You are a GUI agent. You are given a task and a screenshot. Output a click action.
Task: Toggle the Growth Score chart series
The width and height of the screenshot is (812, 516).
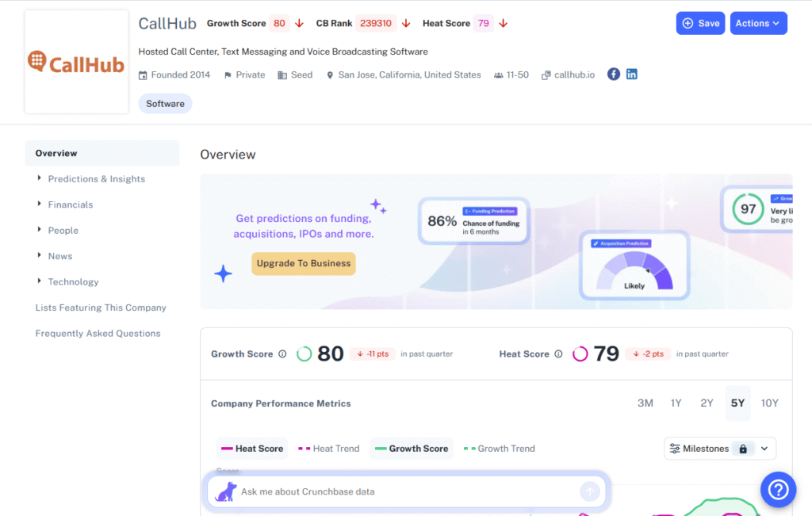coord(412,449)
